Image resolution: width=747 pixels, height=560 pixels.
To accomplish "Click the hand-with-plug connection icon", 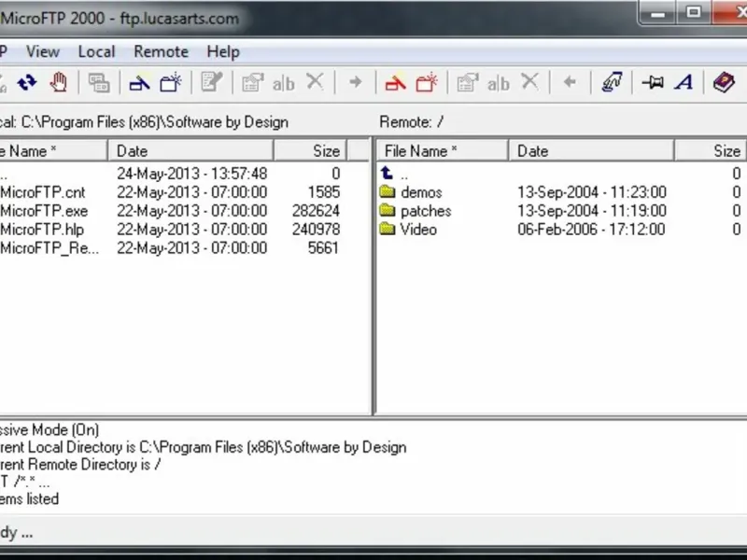I will (612, 82).
